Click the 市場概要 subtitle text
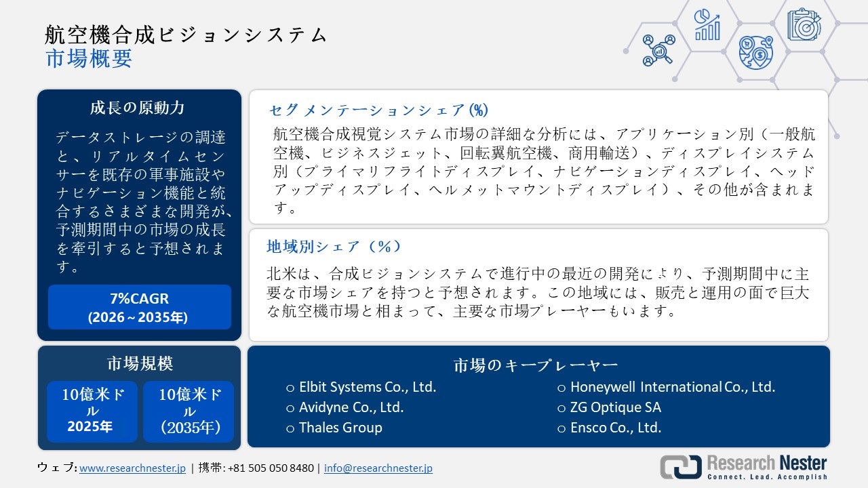Viewport: 868px width, 488px height. coord(89,59)
